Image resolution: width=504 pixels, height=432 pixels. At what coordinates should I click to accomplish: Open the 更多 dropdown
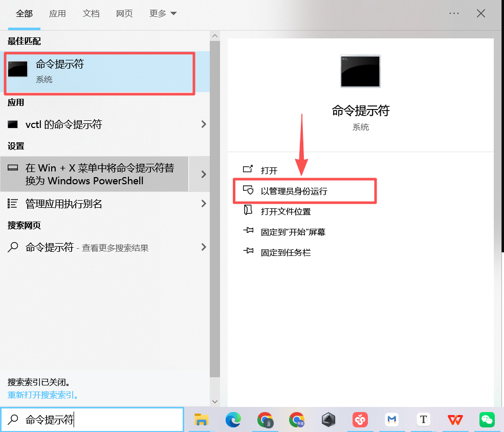tap(163, 13)
